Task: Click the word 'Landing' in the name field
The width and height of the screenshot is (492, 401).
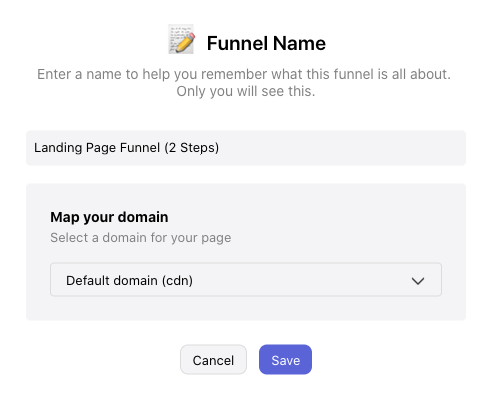Action: click(58, 148)
